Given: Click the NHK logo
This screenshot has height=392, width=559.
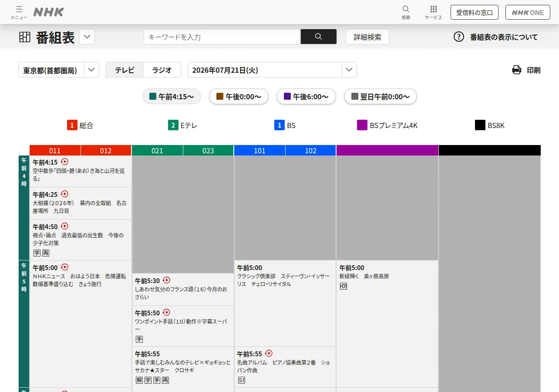Looking at the screenshot, I should [x=48, y=12].
